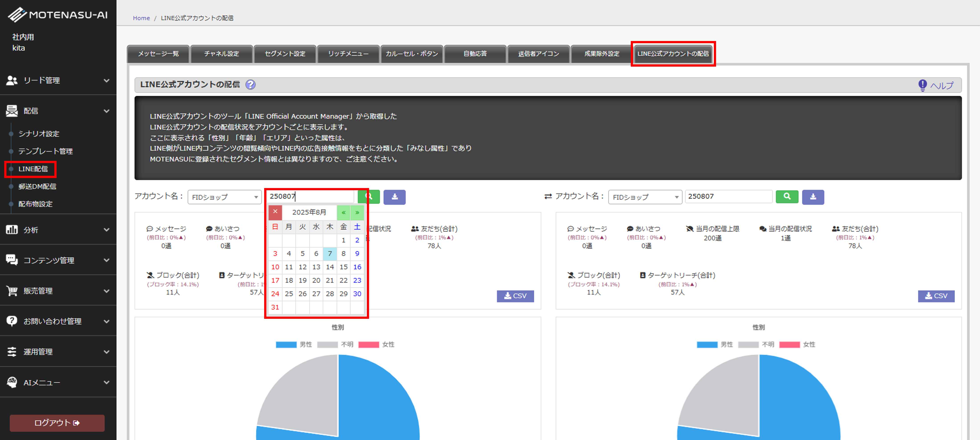Go to next month in calendar
980x440 pixels.
tap(357, 212)
